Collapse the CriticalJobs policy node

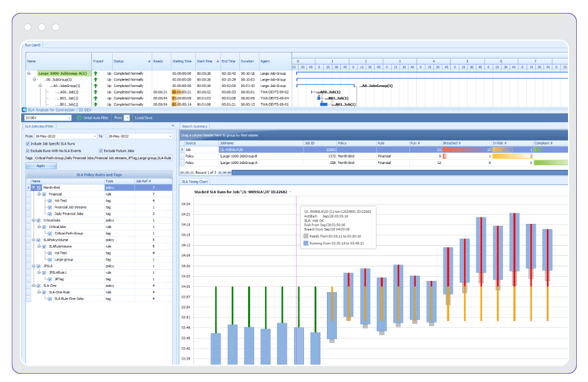(x=34, y=220)
